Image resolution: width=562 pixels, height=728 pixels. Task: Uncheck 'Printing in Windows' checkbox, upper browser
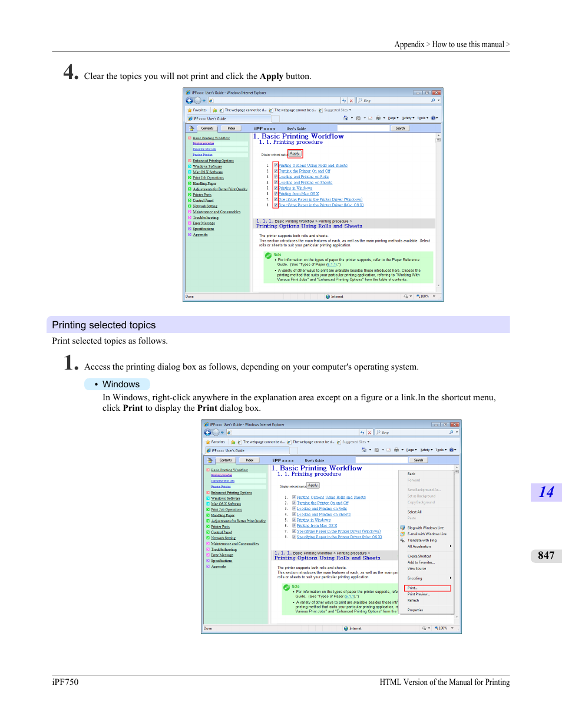pyautogui.click(x=276, y=189)
